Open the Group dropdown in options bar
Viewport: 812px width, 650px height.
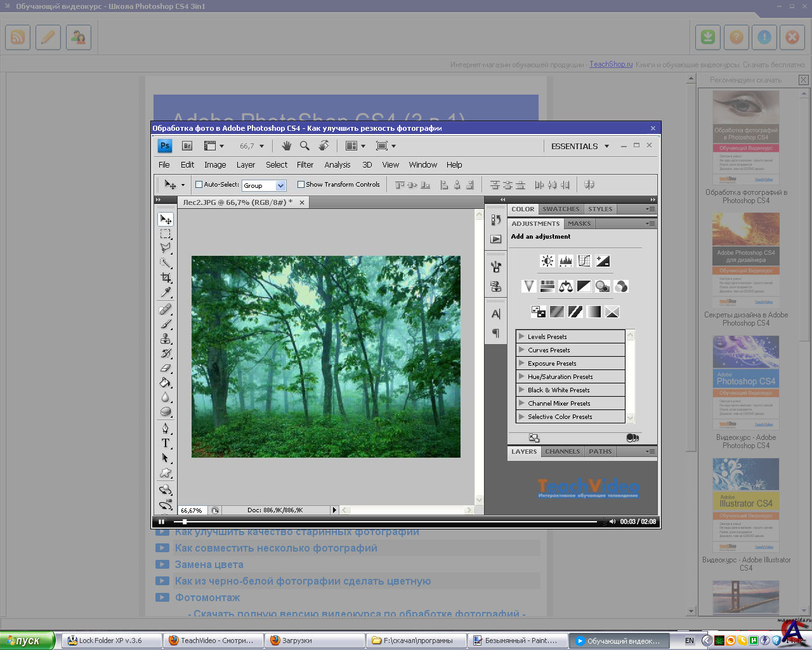click(280, 185)
